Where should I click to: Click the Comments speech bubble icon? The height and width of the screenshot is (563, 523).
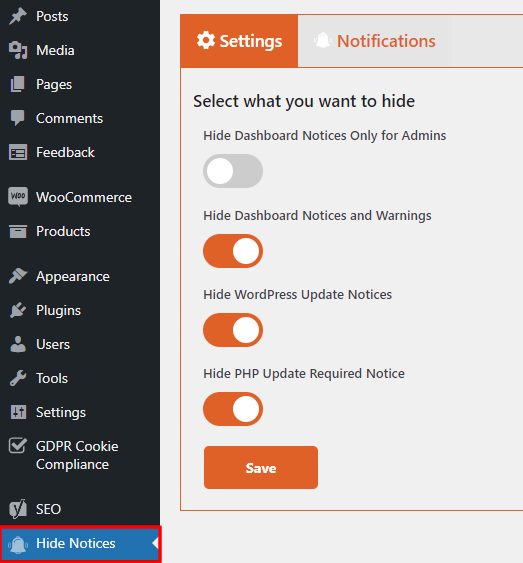18,118
